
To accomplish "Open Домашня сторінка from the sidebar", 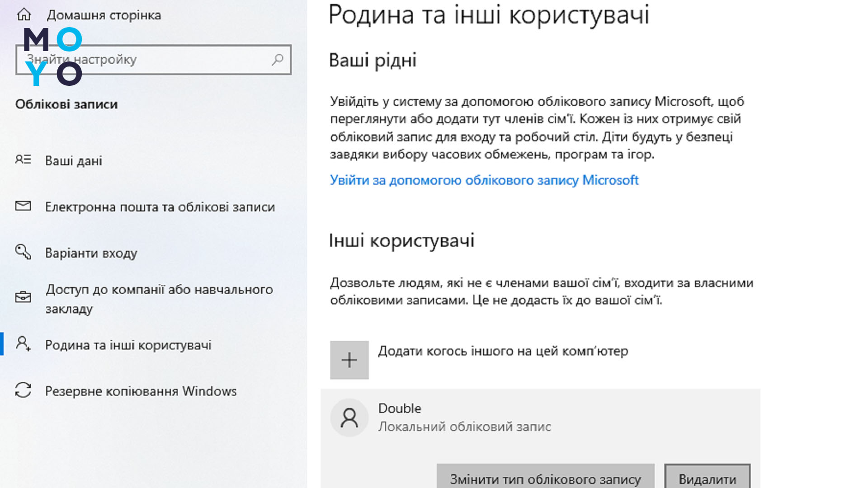I will pyautogui.click(x=104, y=14).
